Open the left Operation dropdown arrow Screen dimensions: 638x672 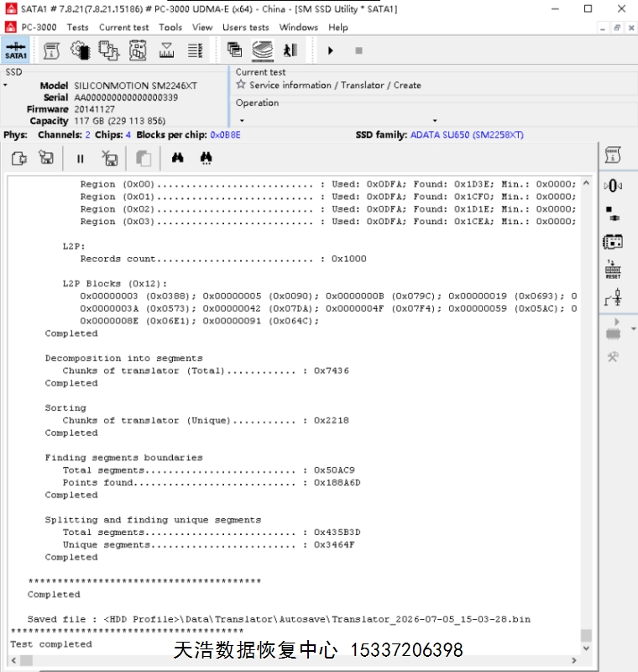click(242, 121)
